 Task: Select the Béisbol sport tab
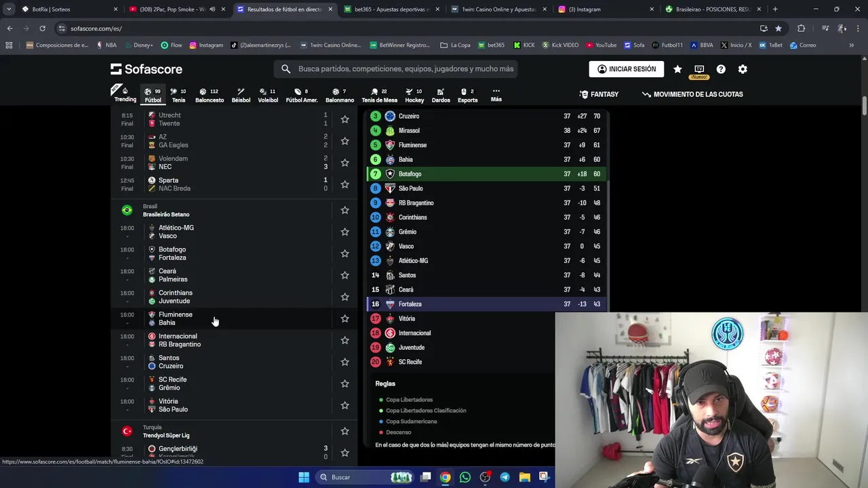(241, 95)
